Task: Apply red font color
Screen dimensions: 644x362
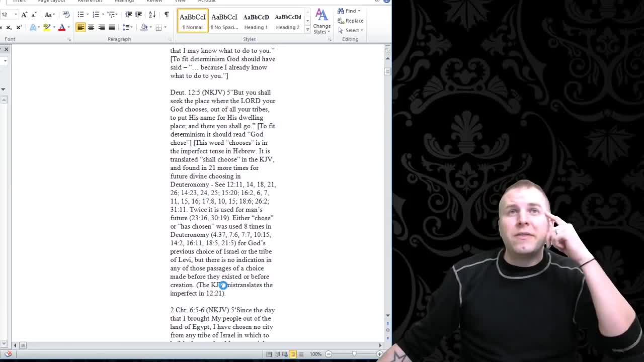Action: point(62,27)
